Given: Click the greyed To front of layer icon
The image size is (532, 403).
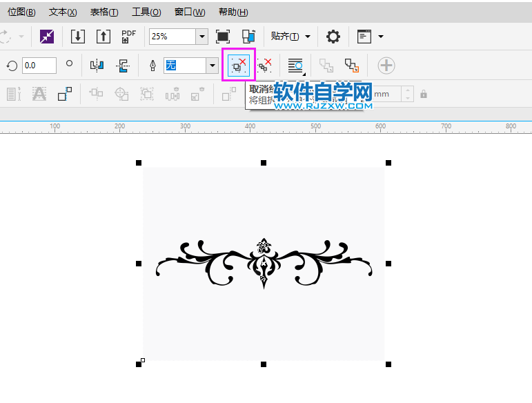Looking at the screenshot, I should click(326, 66).
